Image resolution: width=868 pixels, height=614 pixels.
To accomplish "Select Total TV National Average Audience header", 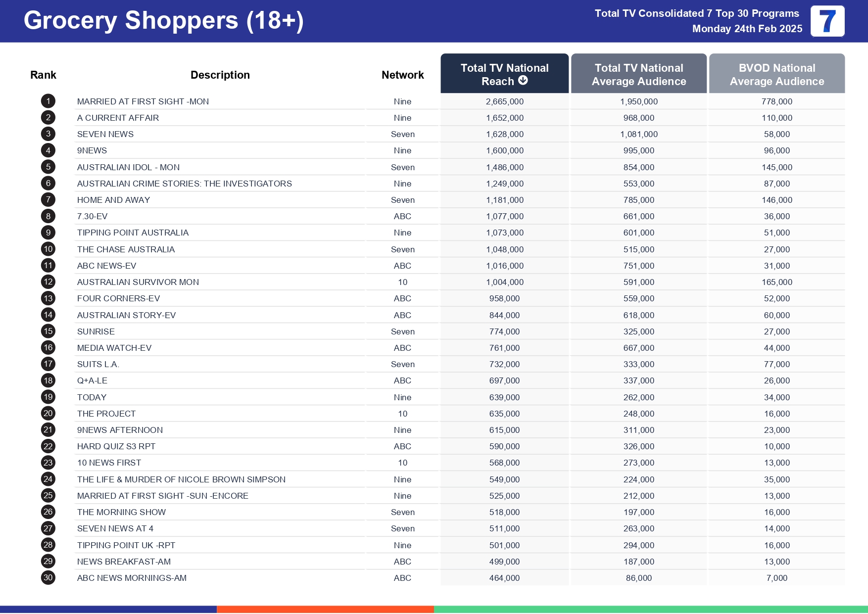I will [638, 74].
